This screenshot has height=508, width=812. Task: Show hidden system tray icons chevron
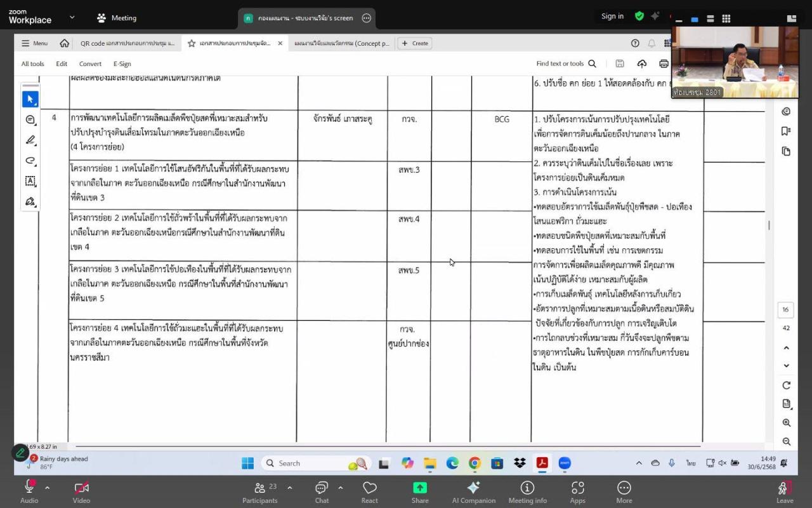pyautogui.click(x=639, y=463)
